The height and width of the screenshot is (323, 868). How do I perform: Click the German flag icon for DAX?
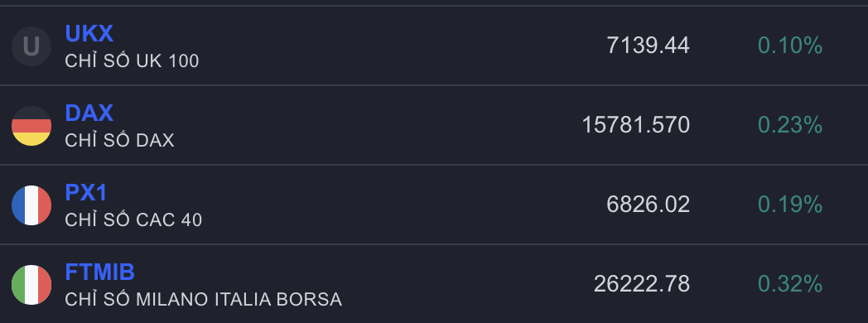tap(31, 126)
